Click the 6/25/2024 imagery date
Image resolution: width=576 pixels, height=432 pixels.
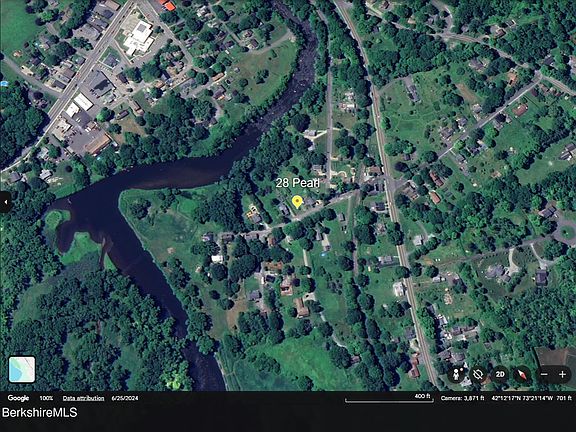pyautogui.click(x=125, y=398)
